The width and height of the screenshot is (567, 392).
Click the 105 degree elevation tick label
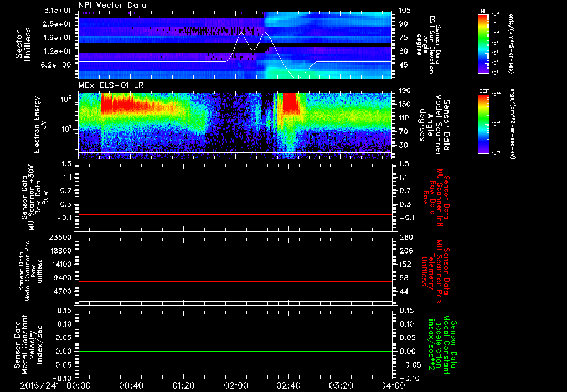tap(404, 11)
